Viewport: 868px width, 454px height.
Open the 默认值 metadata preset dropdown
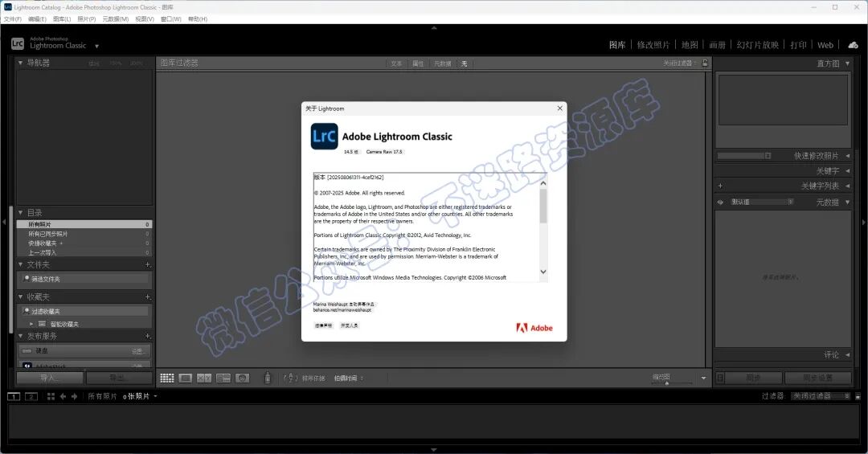point(762,202)
